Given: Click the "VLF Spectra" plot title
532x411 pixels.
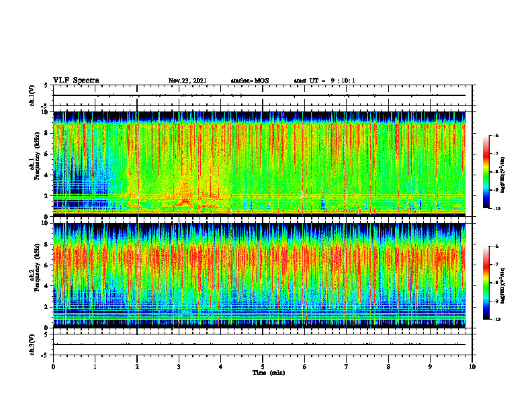Looking at the screenshot, I should pyautogui.click(x=76, y=81).
